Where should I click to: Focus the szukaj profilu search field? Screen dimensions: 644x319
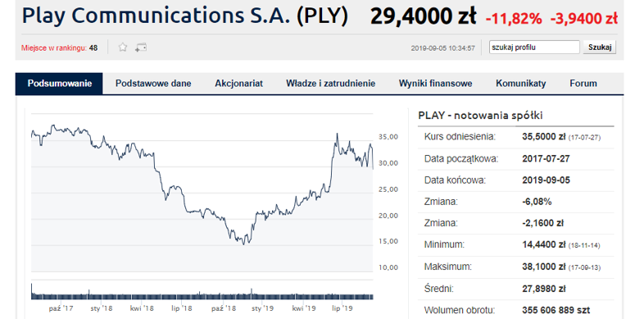point(534,48)
